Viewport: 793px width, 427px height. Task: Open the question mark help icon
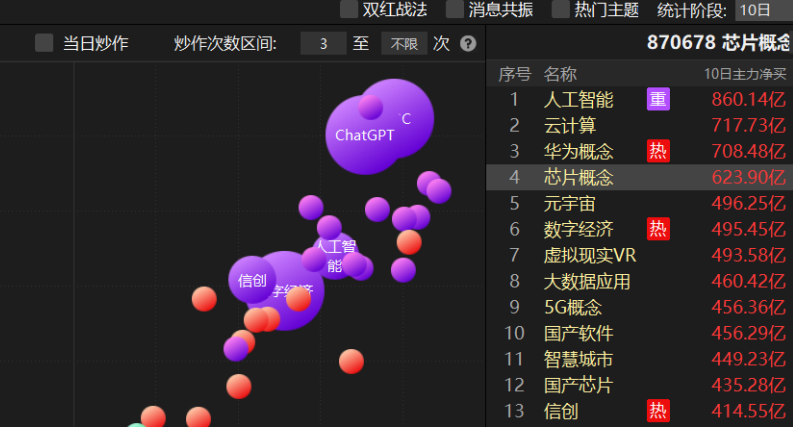468,44
